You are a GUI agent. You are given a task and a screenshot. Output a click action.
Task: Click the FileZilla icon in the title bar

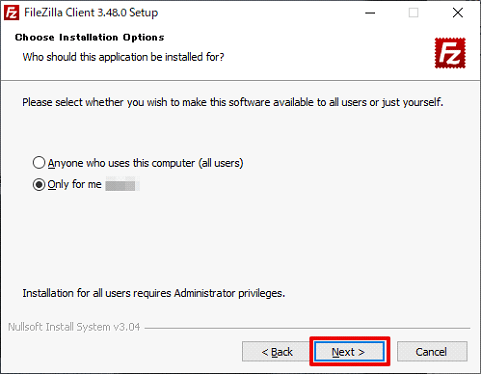click(11, 13)
